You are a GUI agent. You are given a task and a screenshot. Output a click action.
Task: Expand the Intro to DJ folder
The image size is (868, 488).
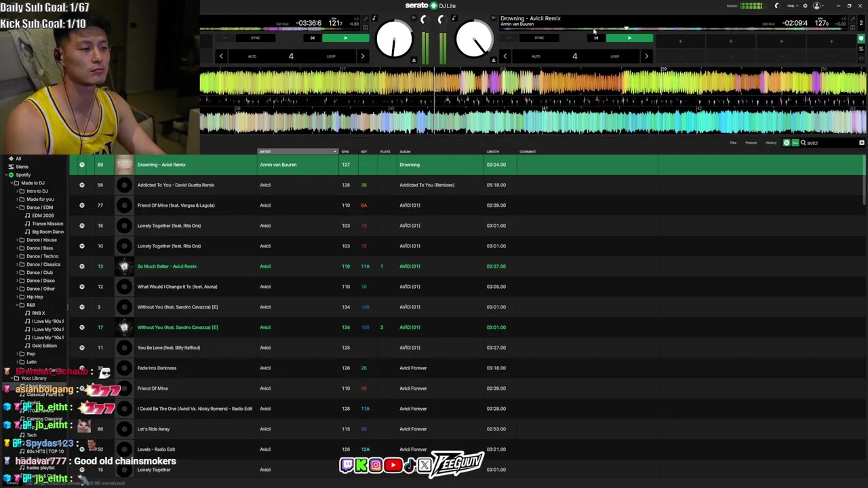pyautogui.click(x=16, y=191)
